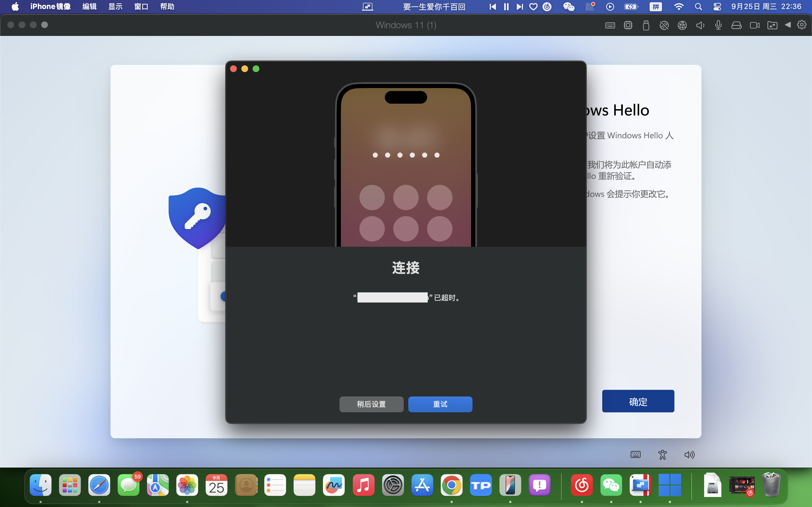This screenshot has width=812, height=507.
Task: Click the 稍后设置 set up later button
Action: 371,404
